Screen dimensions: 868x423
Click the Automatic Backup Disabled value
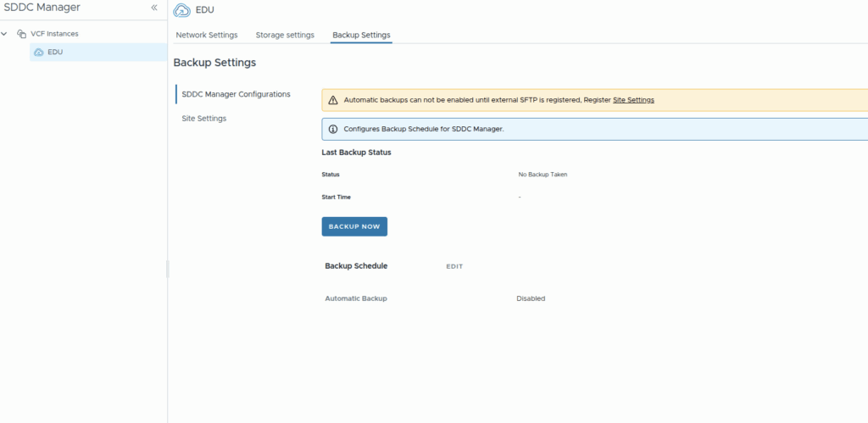point(531,298)
